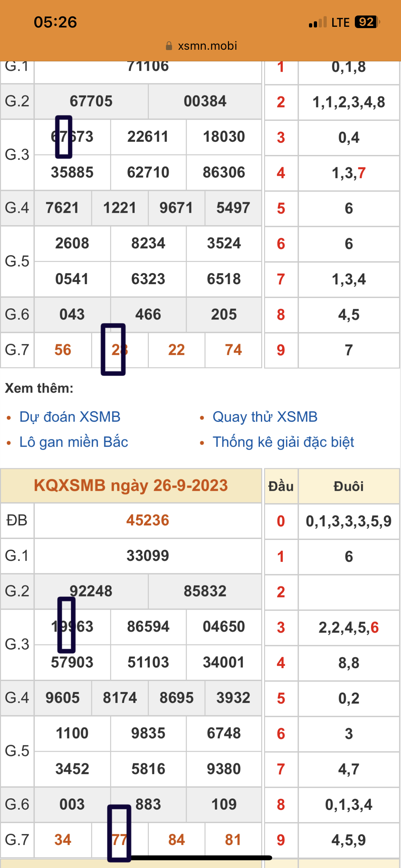Select the special prize number 45236
Viewport: 401px width, 868px height.
[x=148, y=520]
